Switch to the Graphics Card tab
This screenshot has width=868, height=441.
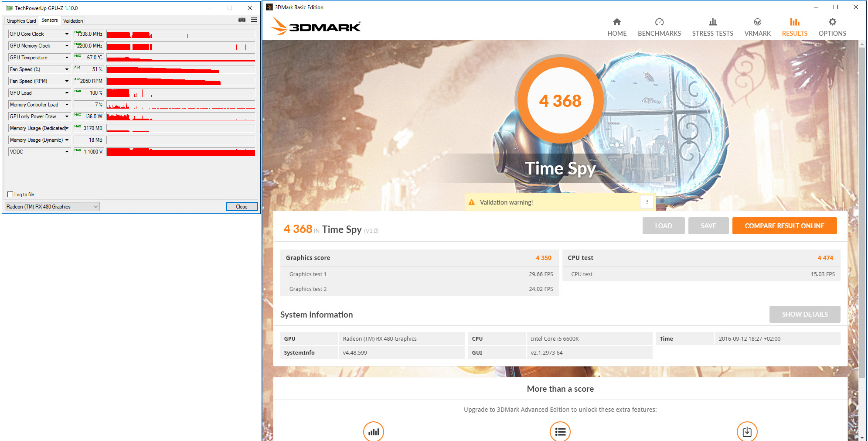pos(21,21)
